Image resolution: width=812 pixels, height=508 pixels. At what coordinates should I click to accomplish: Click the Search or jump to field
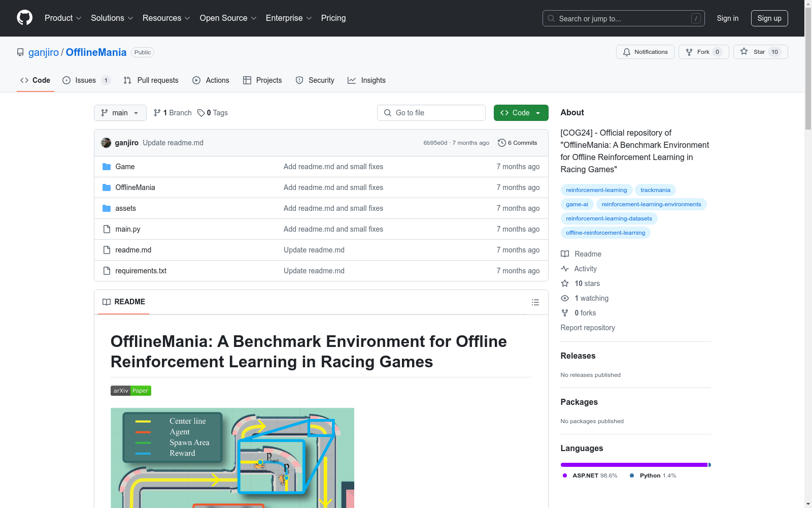click(624, 18)
